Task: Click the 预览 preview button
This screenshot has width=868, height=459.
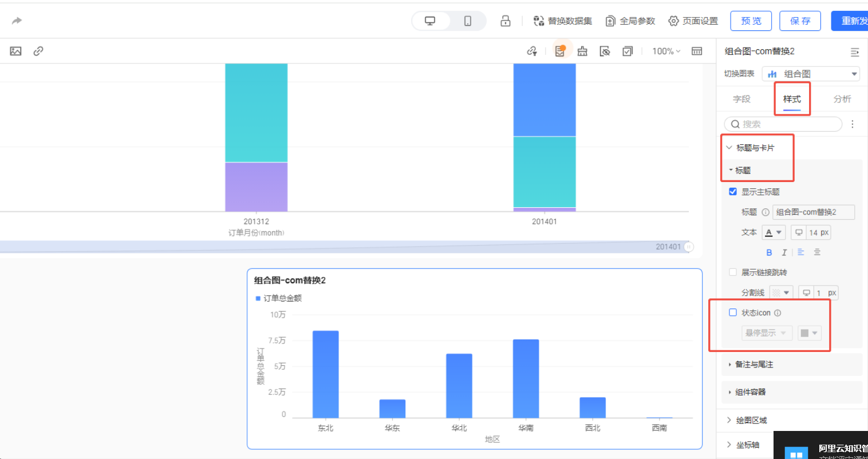Action: 751,21
